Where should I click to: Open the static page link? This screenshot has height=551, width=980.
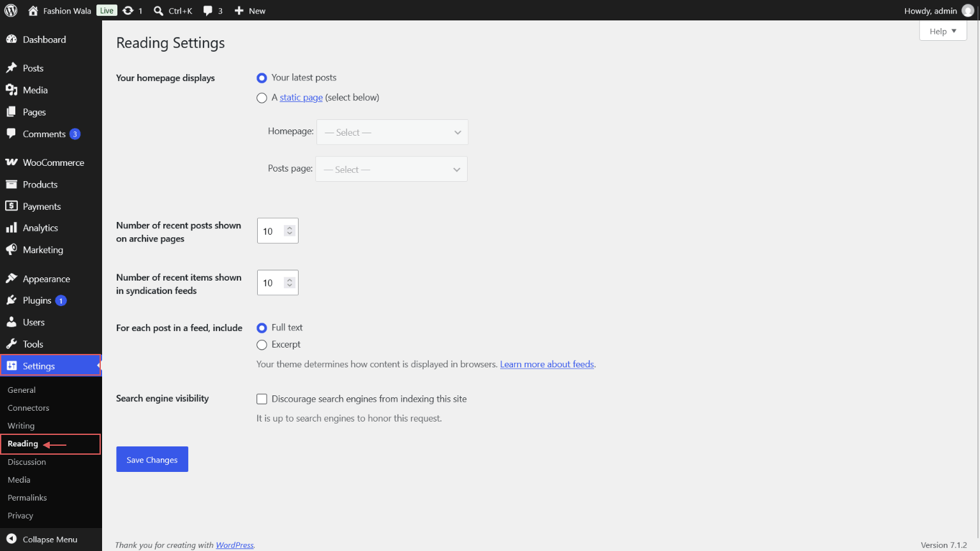click(x=301, y=98)
